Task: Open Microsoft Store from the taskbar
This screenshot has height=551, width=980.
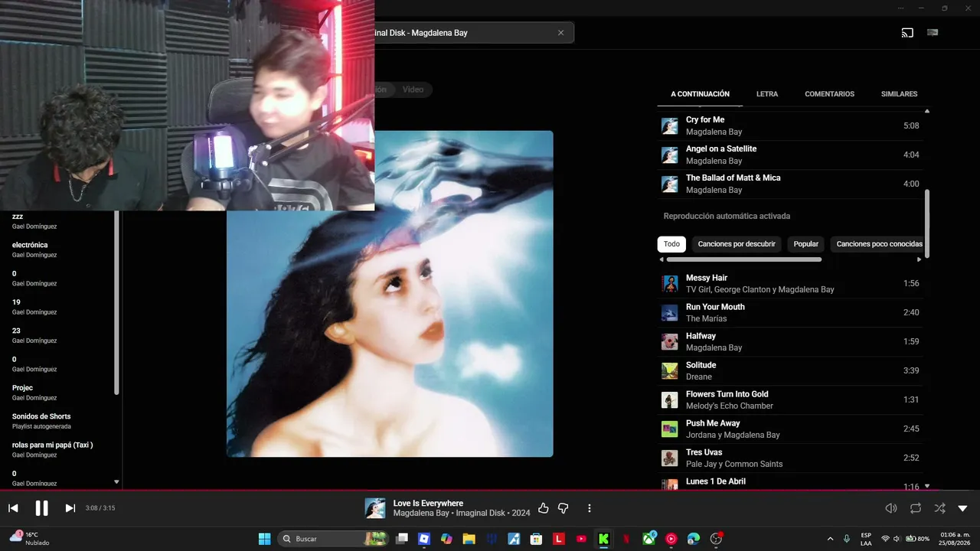Action: (536, 539)
